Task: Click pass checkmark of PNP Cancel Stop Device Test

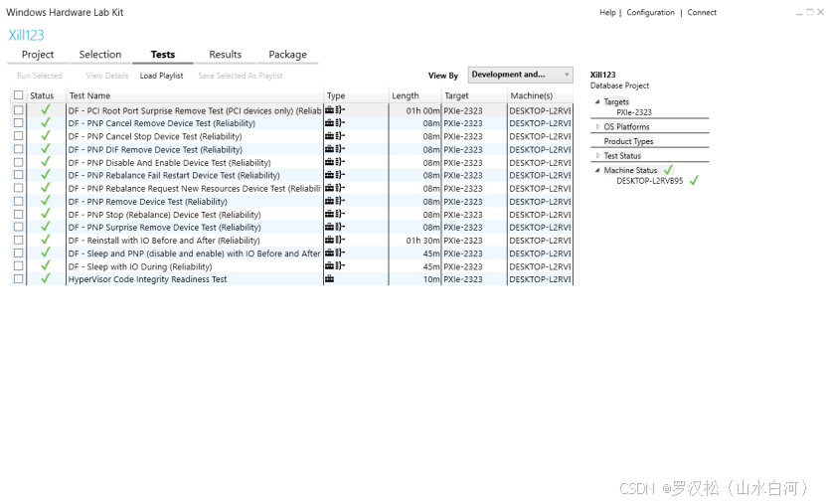Action: [x=46, y=135]
